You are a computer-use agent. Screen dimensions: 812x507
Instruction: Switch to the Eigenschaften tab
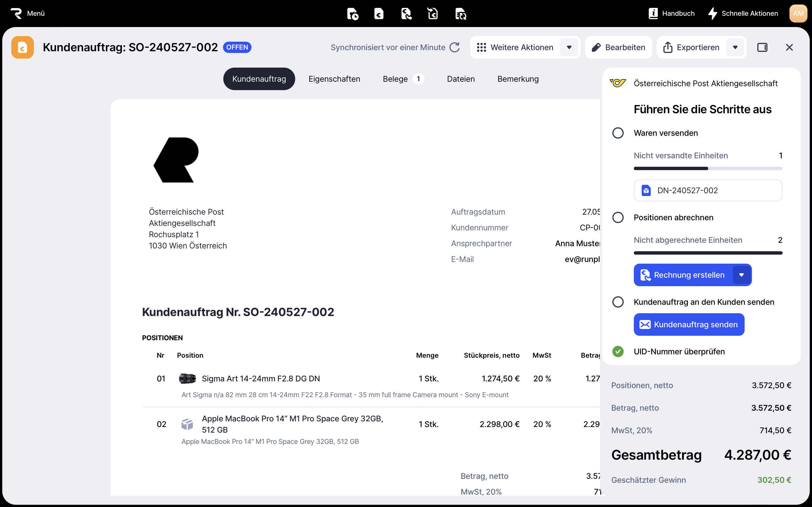tap(334, 79)
